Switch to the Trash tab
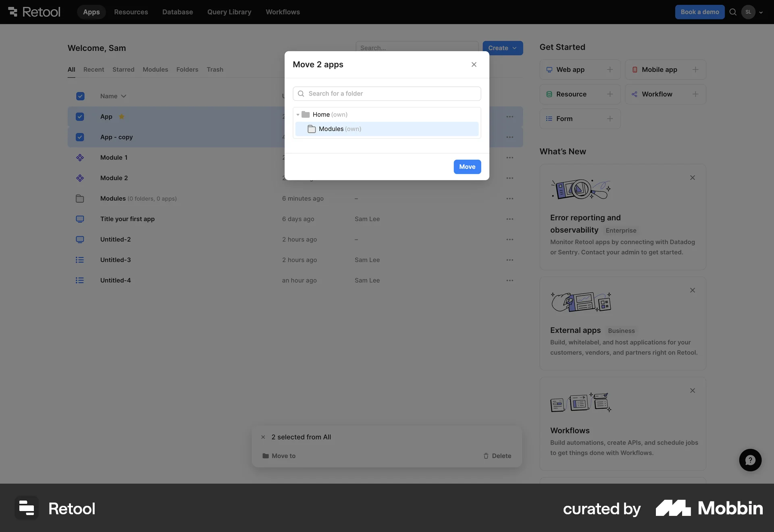This screenshot has width=774, height=532. [214, 69]
